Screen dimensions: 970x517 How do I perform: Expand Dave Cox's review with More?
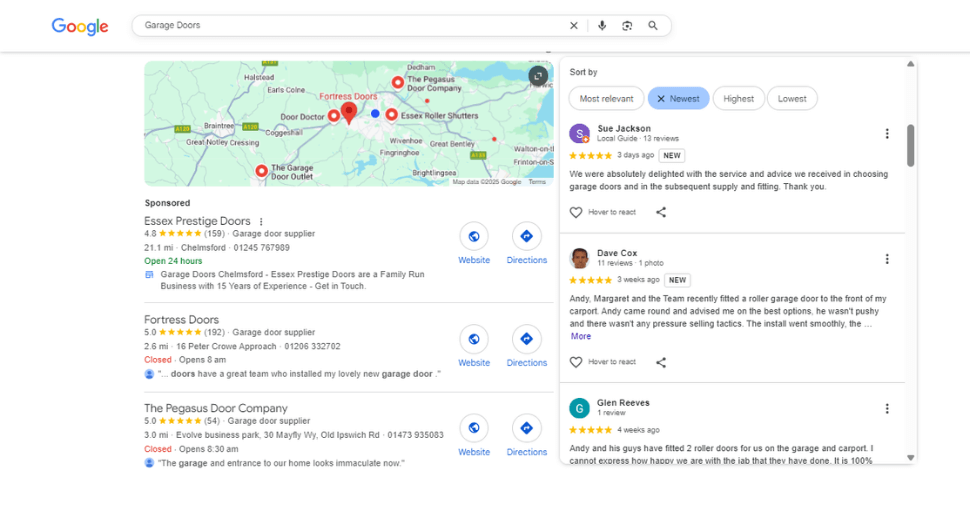581,336
